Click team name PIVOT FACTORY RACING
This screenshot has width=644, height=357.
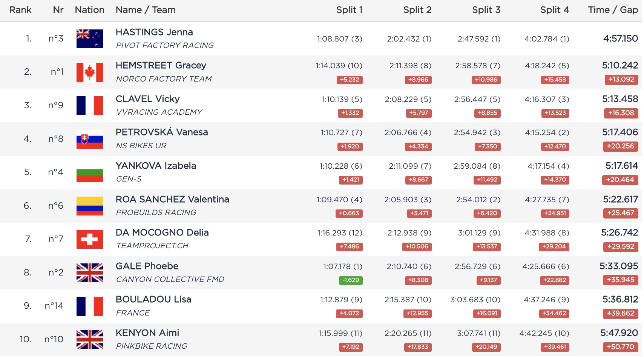tap(165, 45)
